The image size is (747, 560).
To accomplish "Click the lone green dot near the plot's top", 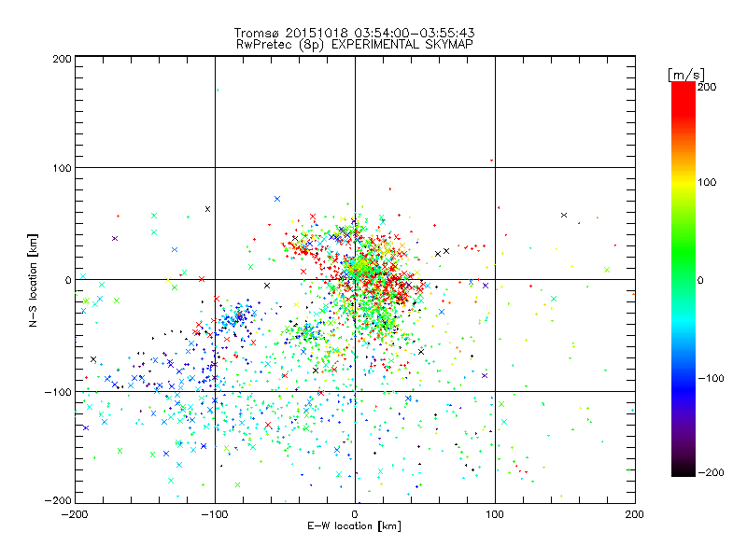I will tap(218, 90).
